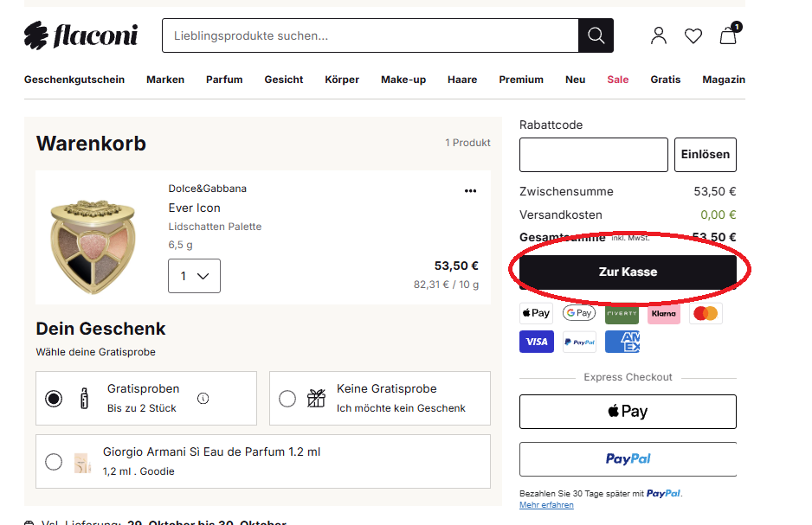Image resolution: width=812 pixels, height=525 pixels.
Task: Open the Make-up menu
Action: point(403,80)
